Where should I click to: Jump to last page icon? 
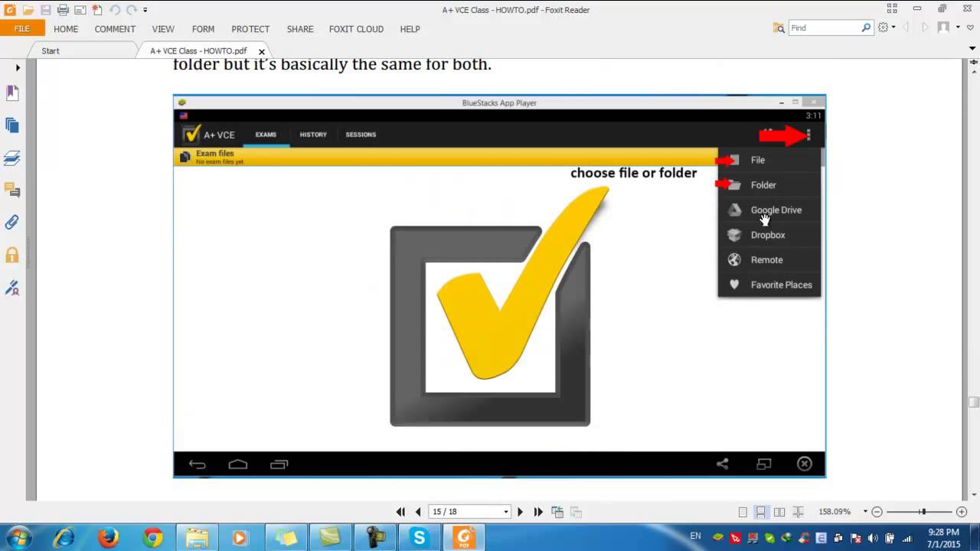[538, 511]
